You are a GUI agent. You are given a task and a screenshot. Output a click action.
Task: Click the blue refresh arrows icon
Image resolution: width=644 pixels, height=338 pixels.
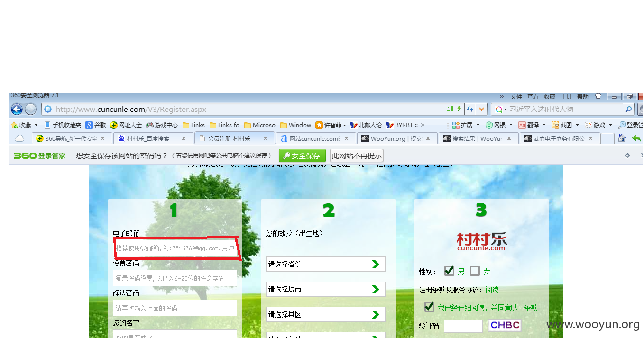(470, 110)
